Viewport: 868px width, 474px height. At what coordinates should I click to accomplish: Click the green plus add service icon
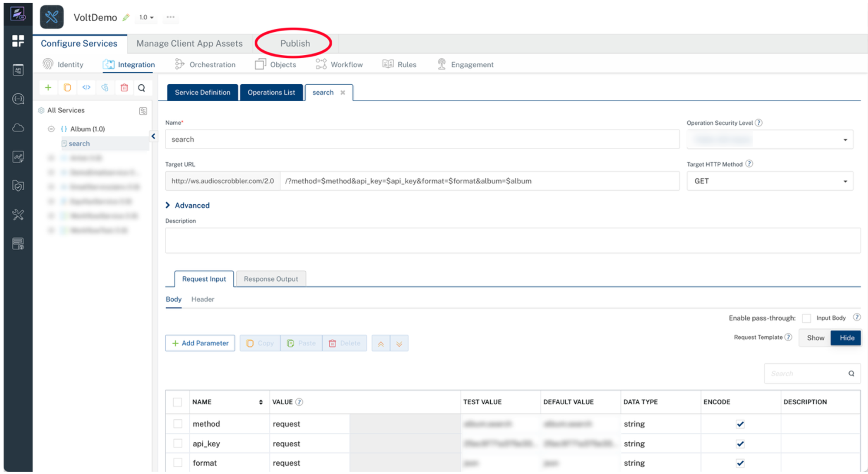(48, 88)
